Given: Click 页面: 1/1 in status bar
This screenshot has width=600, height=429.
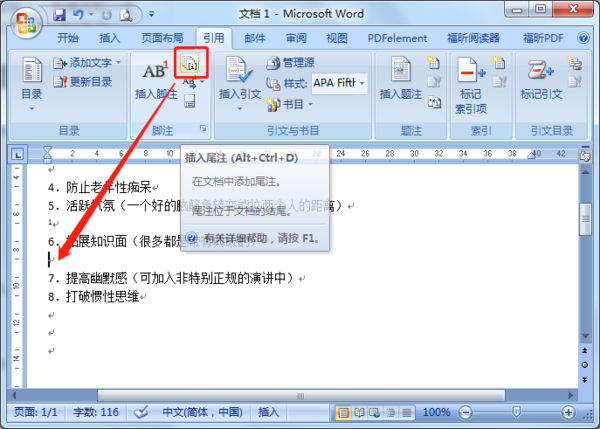Looking at the screenshot, I should pyautogui.click(x=36, y=412).
